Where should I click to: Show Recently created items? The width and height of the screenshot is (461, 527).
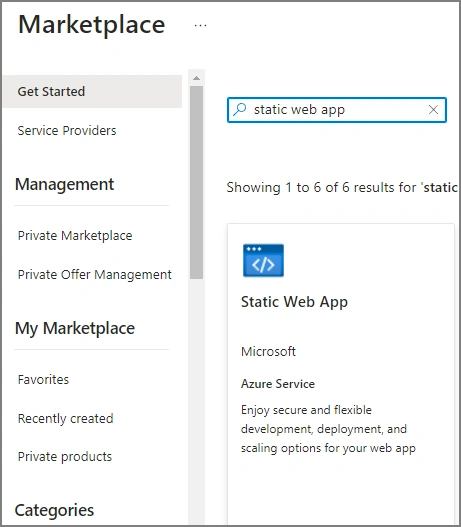(66, 418)
